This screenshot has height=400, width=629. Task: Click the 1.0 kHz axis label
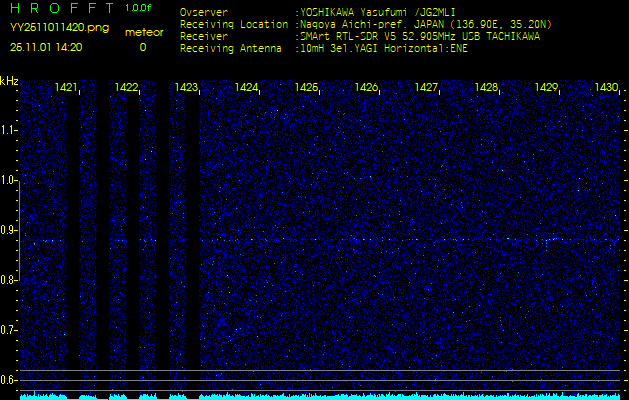[8, 180]
